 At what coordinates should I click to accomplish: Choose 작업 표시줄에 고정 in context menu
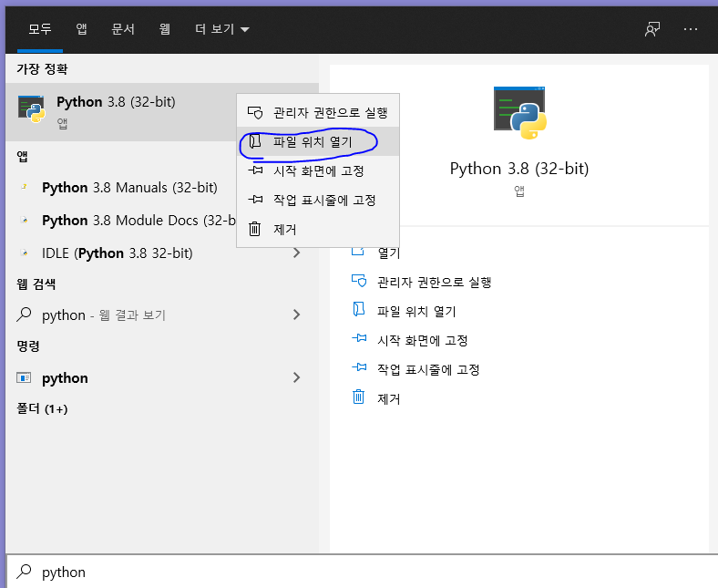(x=318, y=200)
